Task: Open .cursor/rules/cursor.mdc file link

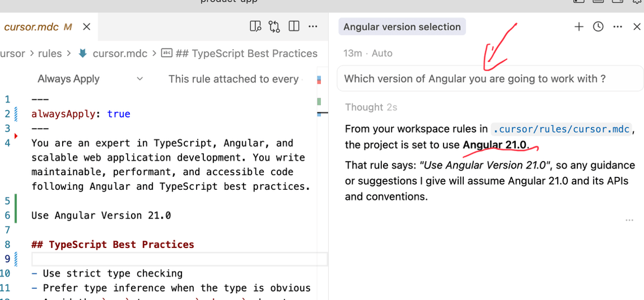Action: (562, 129)
